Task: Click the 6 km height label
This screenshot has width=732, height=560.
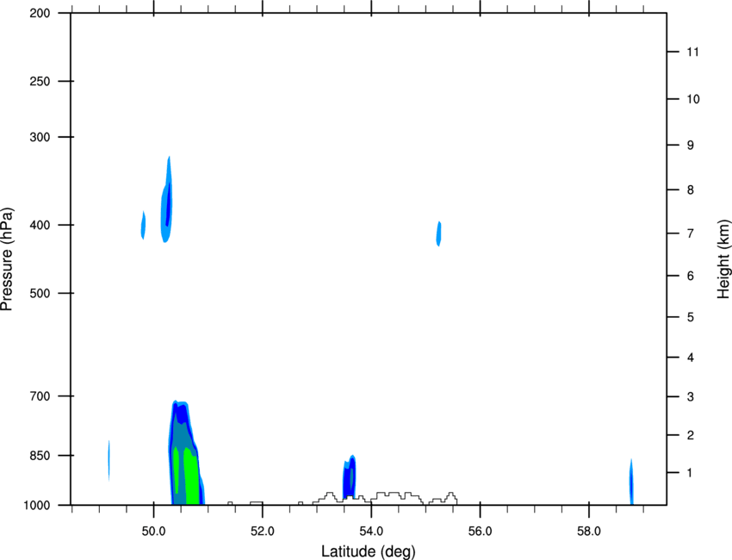Action: (691, 276)
